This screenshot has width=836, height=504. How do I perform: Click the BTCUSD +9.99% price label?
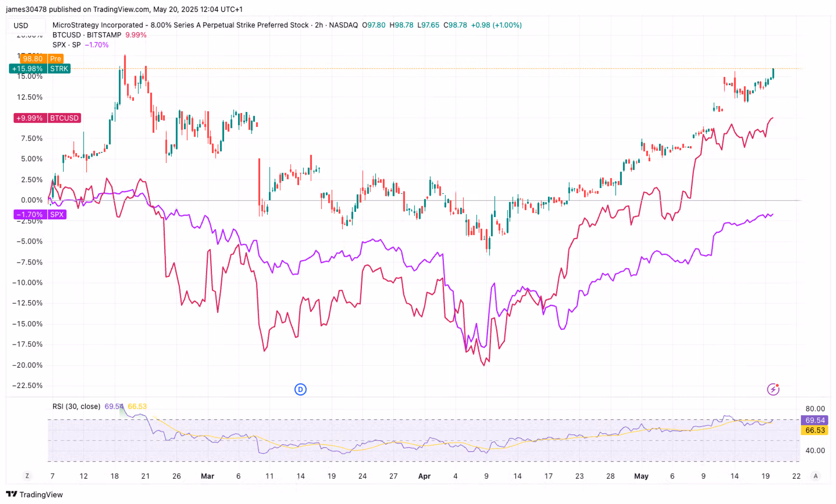[47, 118]
